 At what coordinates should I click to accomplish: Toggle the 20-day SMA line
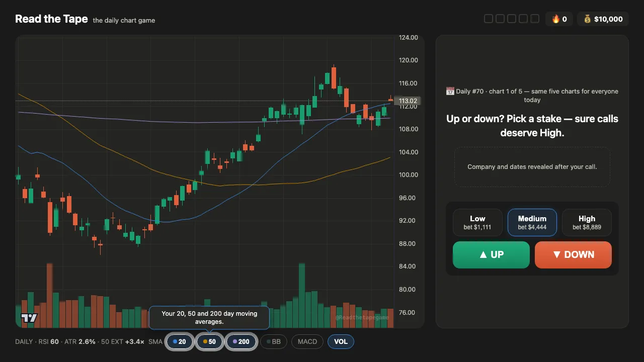coord(180,342)
